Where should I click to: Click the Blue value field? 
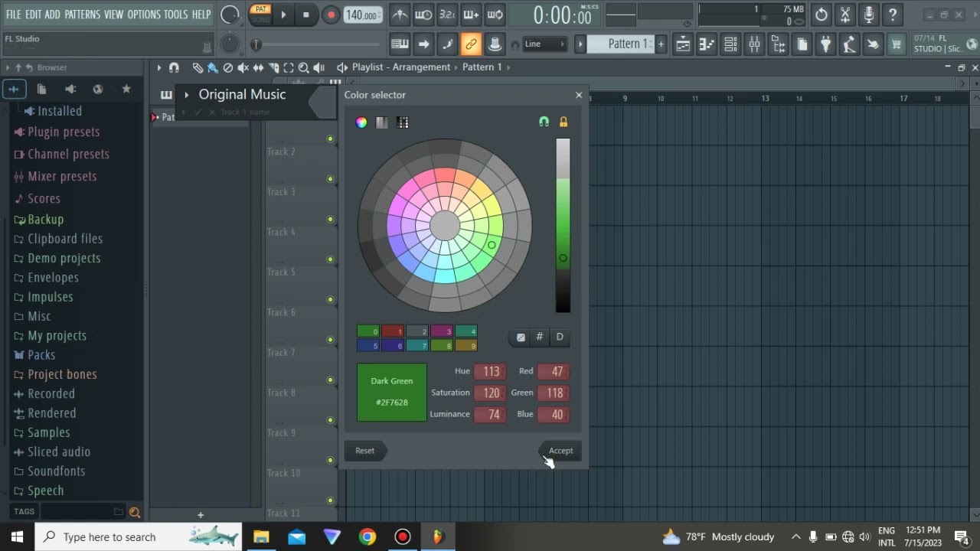[x=553, y=414]
